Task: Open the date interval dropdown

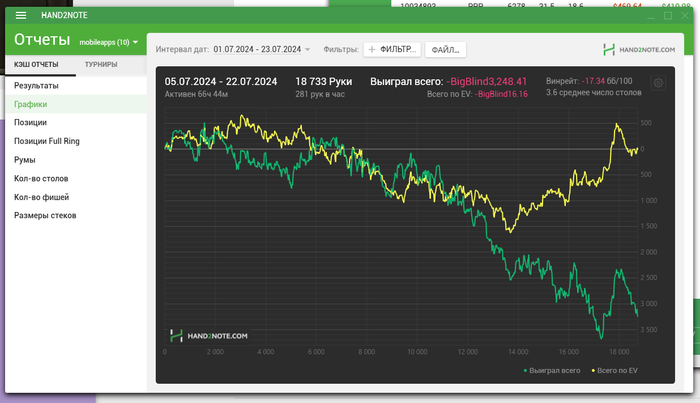Action: pos(262,49)
